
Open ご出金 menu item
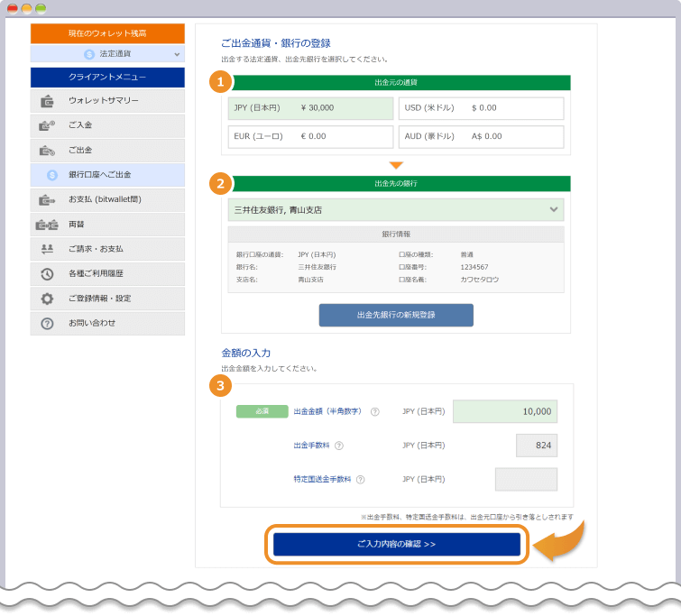coord(107,151)
